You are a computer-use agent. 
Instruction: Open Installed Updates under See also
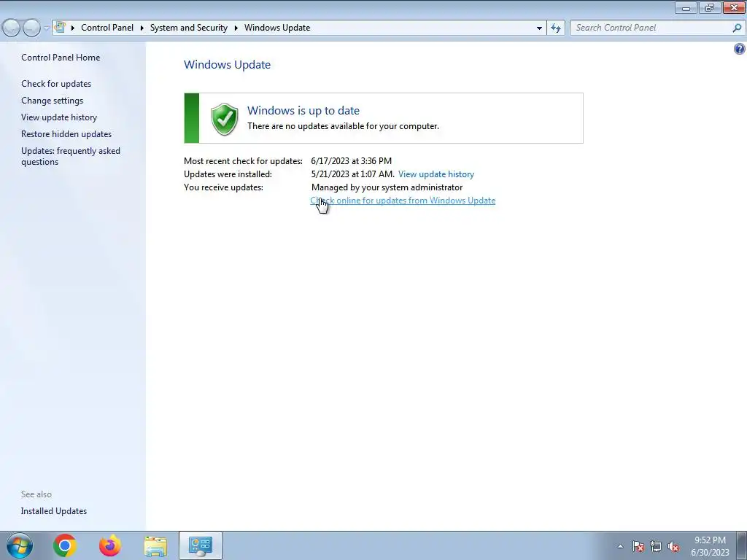pyautogui.click(x=54, y=511)
